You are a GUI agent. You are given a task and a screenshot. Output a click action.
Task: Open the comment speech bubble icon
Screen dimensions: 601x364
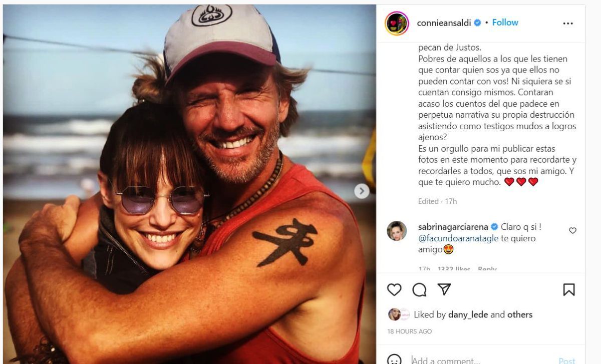coord(419,289)
